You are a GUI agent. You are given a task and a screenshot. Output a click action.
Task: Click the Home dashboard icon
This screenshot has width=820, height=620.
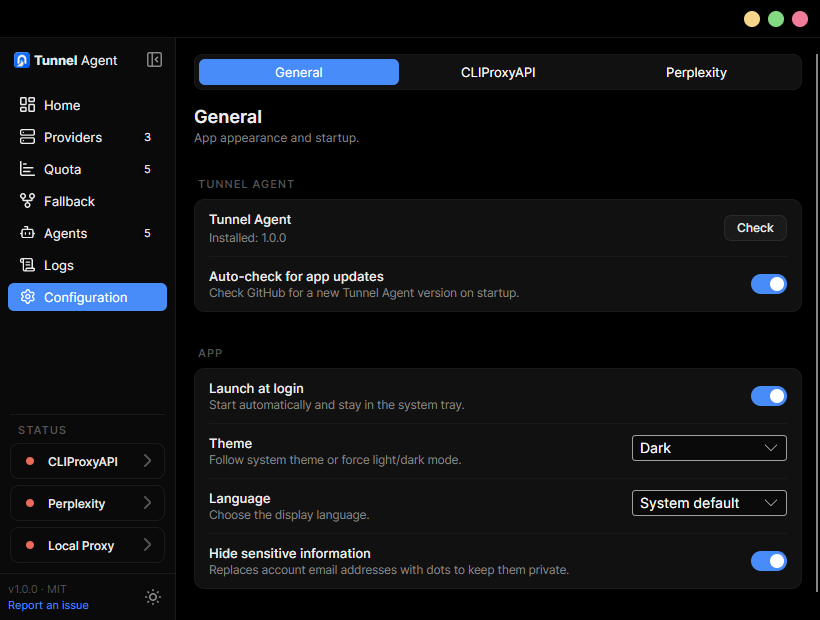[27, 105]
